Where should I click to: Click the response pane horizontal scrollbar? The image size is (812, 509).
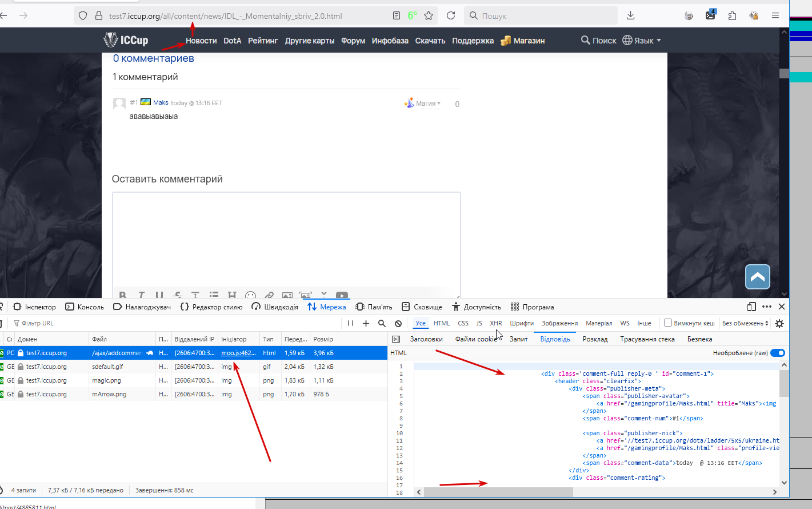point(498,492)
